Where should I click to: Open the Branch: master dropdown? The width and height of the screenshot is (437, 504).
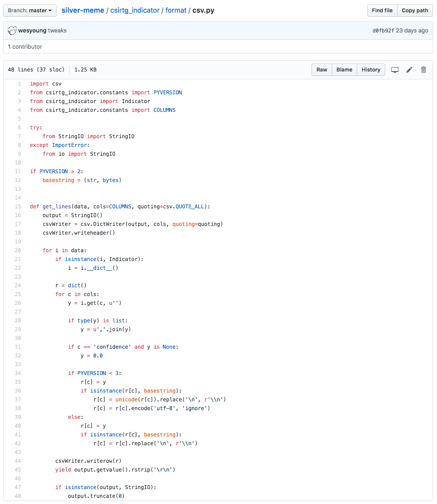(30, 10)
